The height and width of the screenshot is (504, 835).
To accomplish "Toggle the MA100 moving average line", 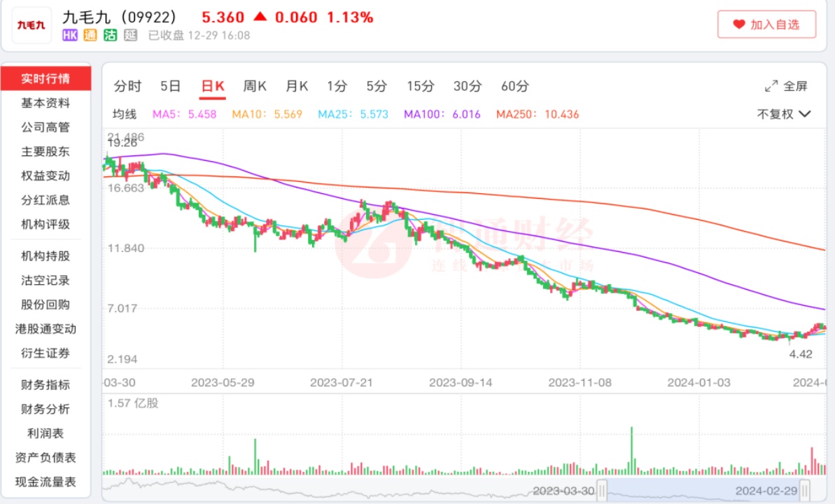I will coord(442,114).
